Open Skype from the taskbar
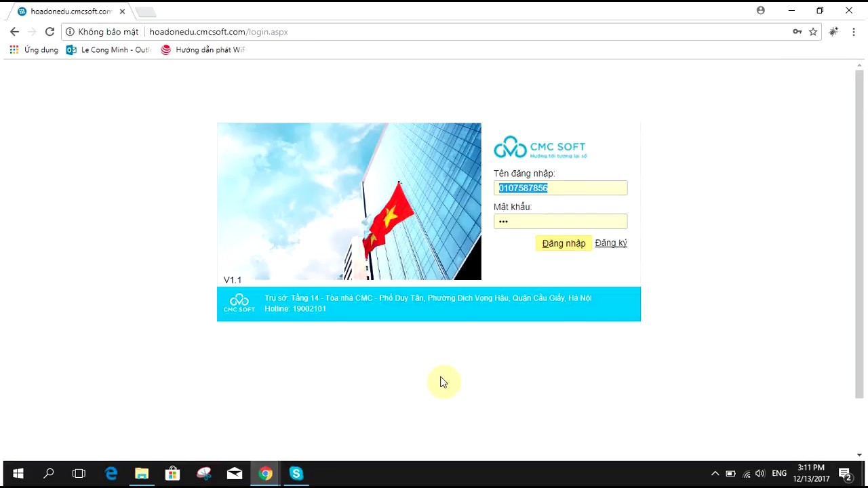Image resolution: width=868 pixels, height=488 pixels. click(x=296, y=474)
